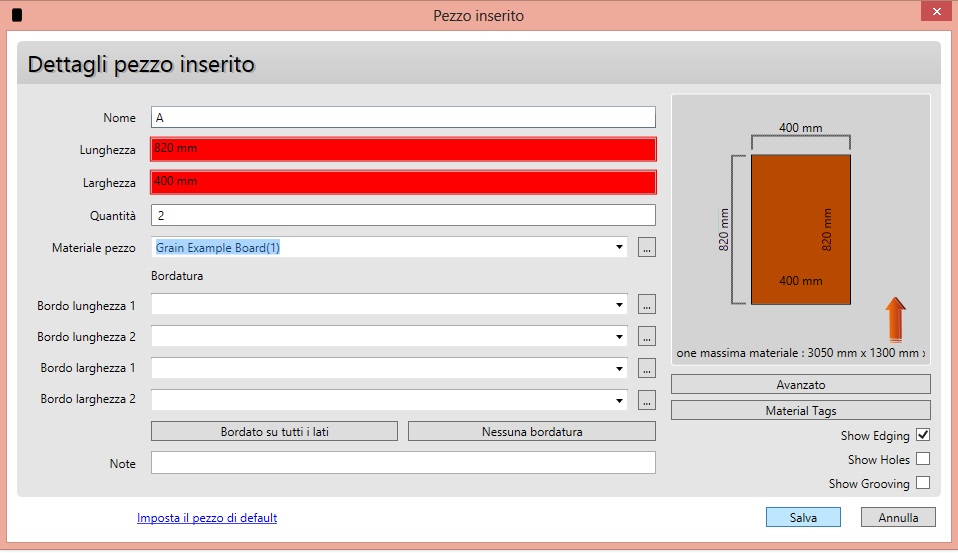Open the Imposta il pezzo di default link

[207, 518]
